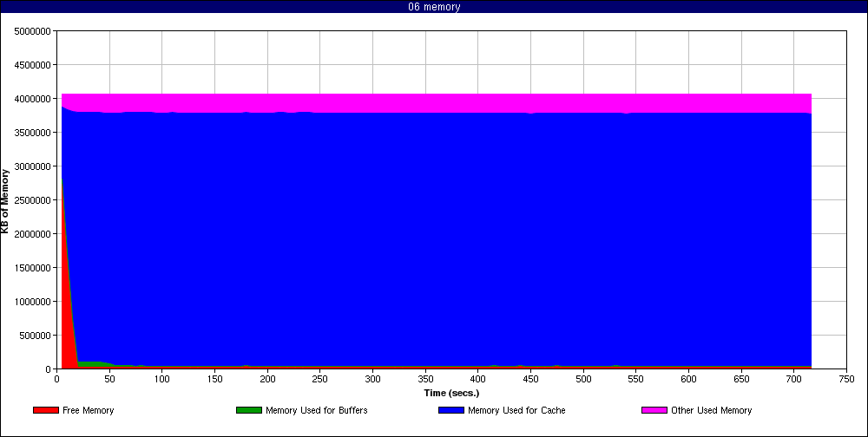The height and width of the screenshot is (437, 868).
Task: Click the 2500000 y-axis value
Action: tap(34, 200)
